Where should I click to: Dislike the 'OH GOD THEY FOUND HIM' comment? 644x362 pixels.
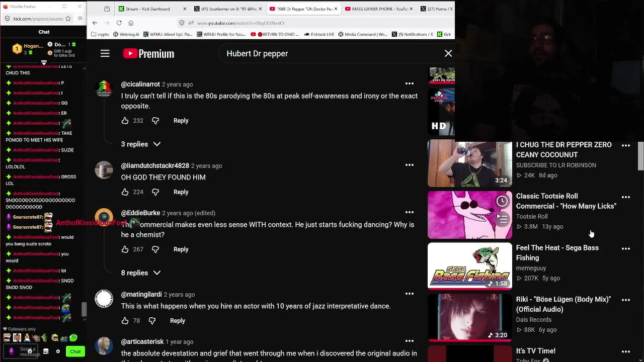click(x=155, y=192)
